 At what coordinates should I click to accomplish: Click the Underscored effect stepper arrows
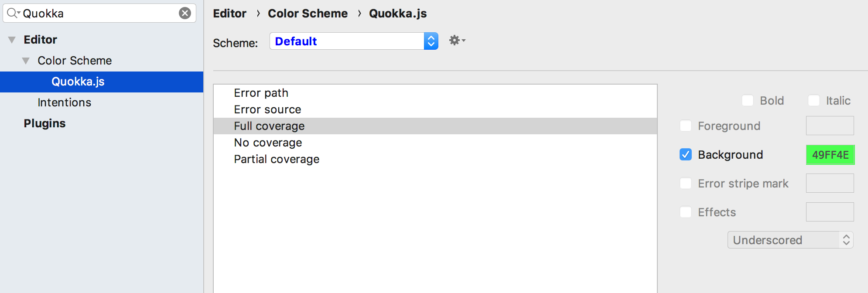click(x=847, y=240)
